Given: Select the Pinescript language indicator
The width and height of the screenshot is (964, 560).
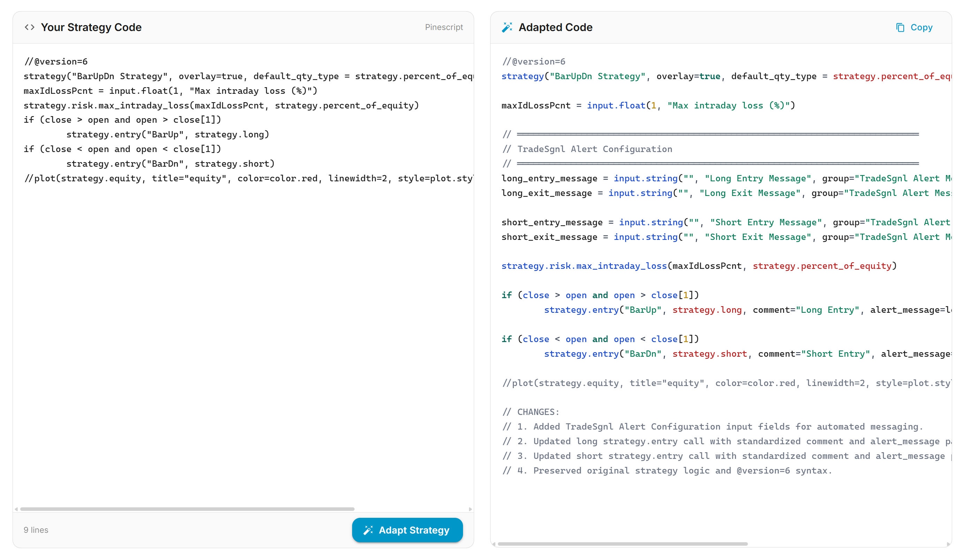Looking at the screenshot, I should pos(444,27).
